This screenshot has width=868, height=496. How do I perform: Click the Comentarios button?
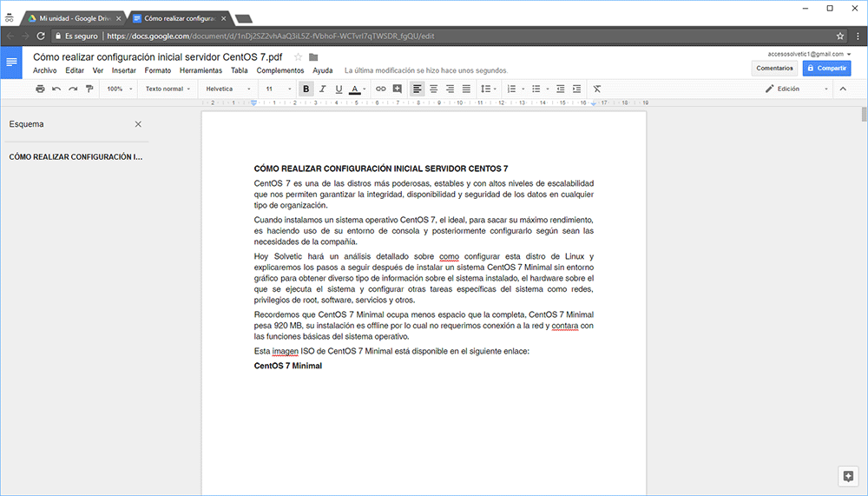[774, 68]
